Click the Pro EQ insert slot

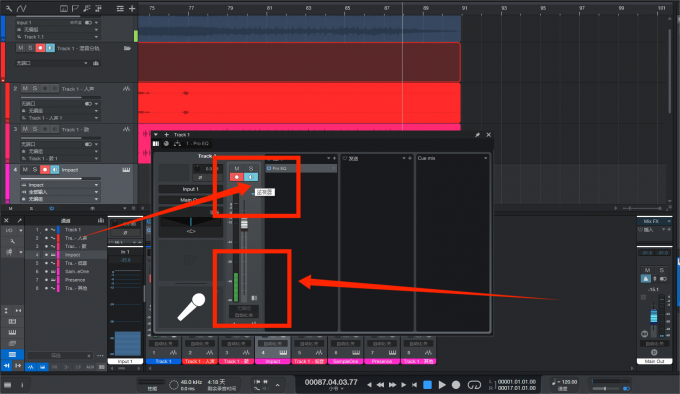coord(301,168)
